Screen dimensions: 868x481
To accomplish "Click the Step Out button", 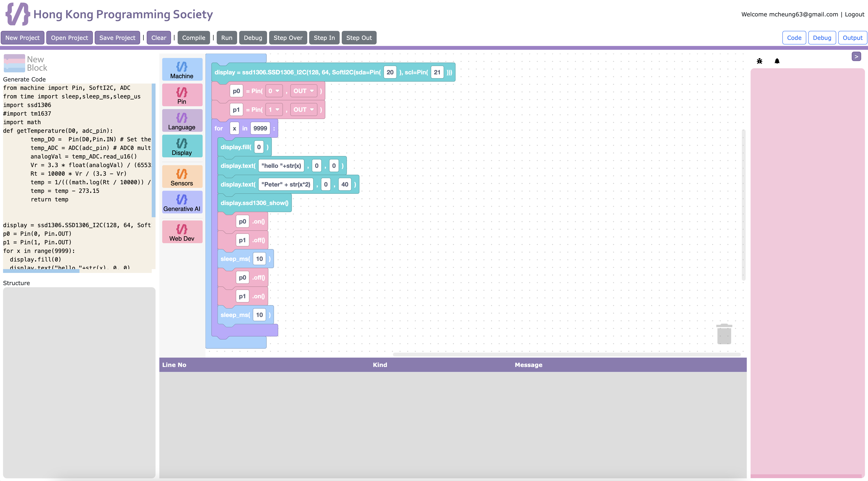I will click(359, 38).
